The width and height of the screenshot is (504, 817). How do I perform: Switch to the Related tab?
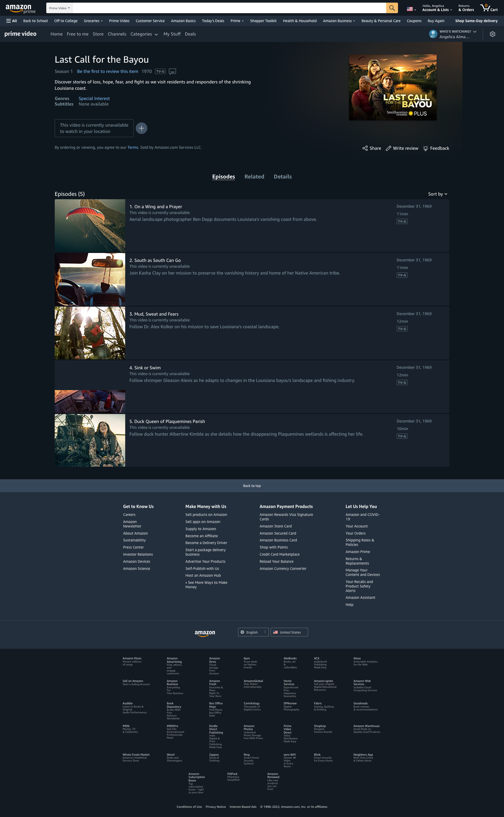254,176
